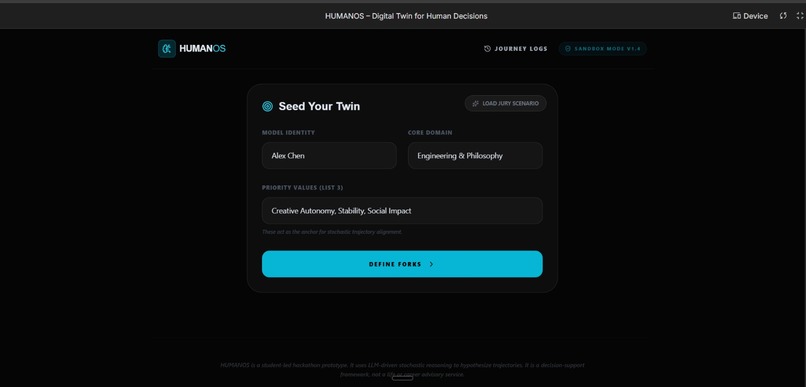The width and height of the screenshot is (806, 387).
Task: Click the stochastic trajectory alignment hint text
Action: [332, 232]
